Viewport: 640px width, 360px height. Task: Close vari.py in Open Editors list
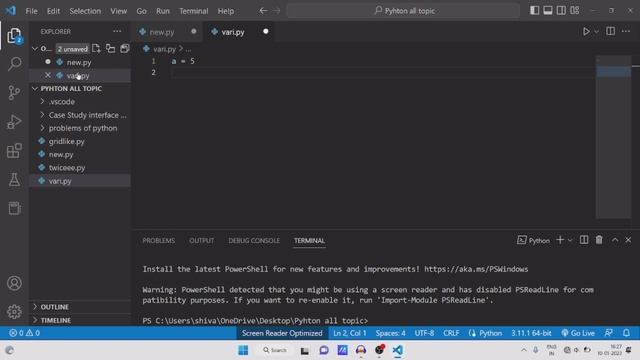(x=48, y=75)
